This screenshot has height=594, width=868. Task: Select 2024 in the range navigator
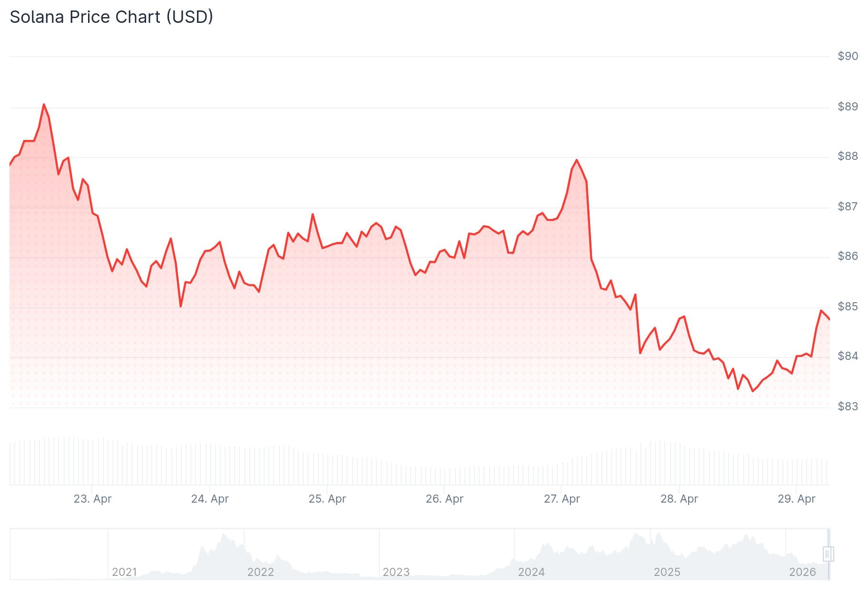pyautogui.click(x=531, y=572)
